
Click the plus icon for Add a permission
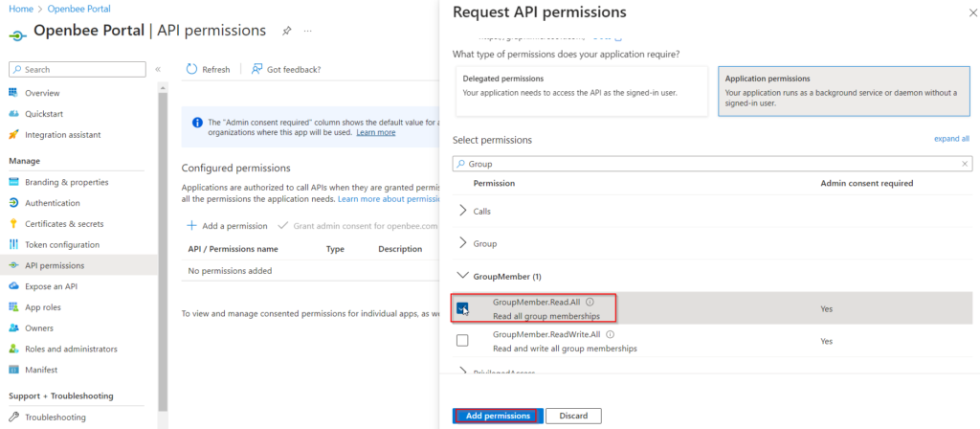tap(192, 226)
